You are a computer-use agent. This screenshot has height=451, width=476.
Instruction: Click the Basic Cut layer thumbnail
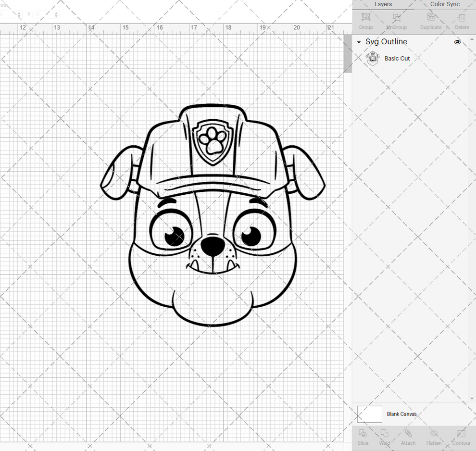372,58
